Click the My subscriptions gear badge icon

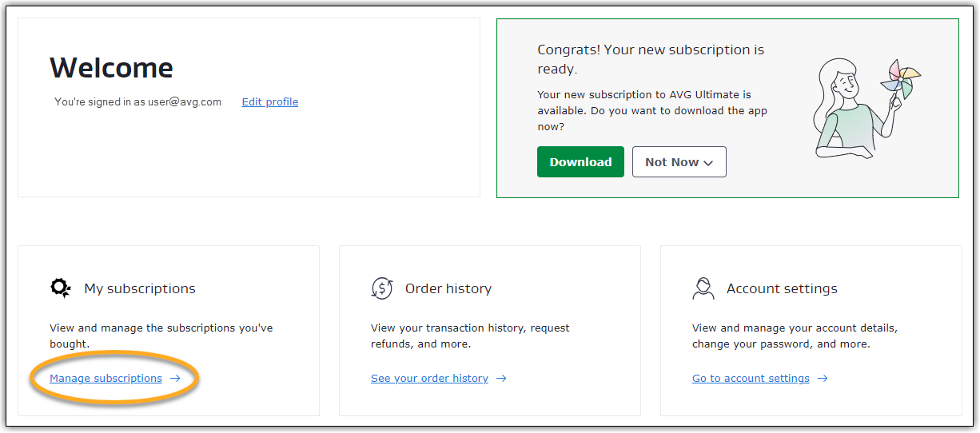pyautogui.click(x=61, y=288)
